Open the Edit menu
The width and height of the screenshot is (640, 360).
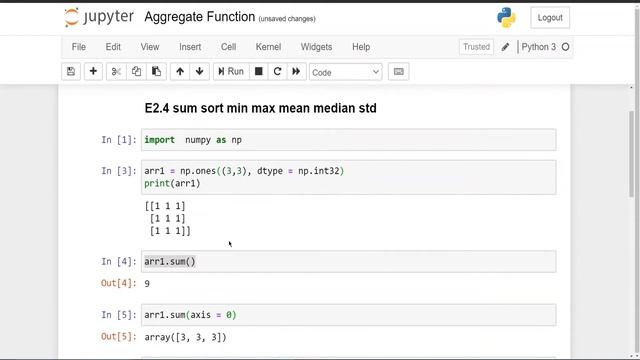click(x=113, y=47)
